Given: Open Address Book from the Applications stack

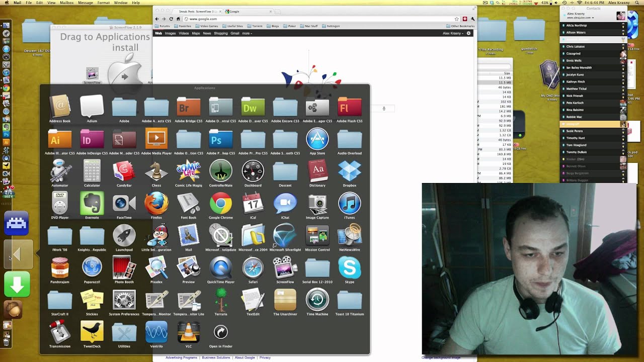Looking at the screenshot, I should [x=60, y=107].
